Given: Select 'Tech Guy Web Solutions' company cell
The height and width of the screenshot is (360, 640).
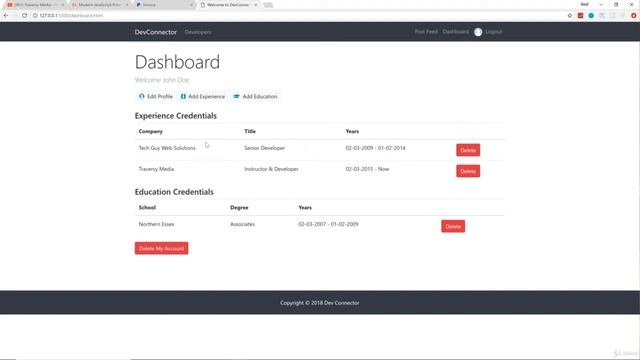Looking at the screenshot, I should click(167, 148).
